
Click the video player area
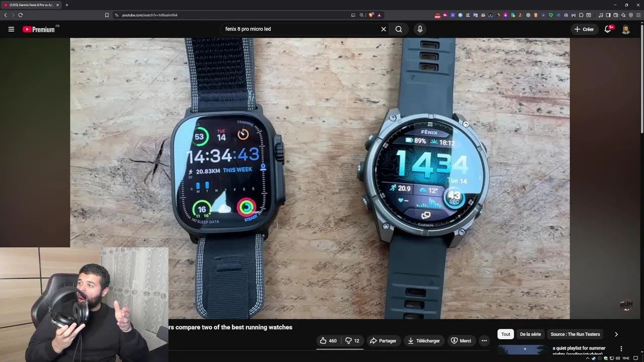pos(320,178)
